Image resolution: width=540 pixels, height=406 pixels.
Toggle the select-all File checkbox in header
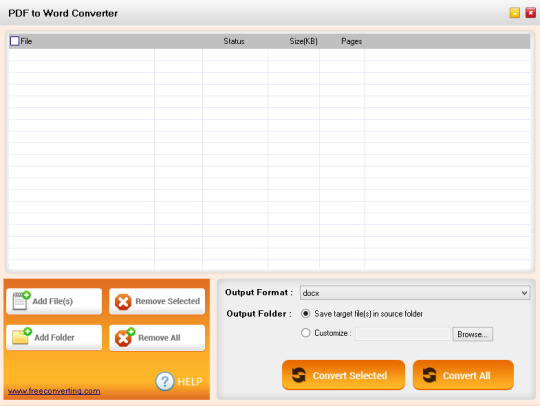point(14,41)
